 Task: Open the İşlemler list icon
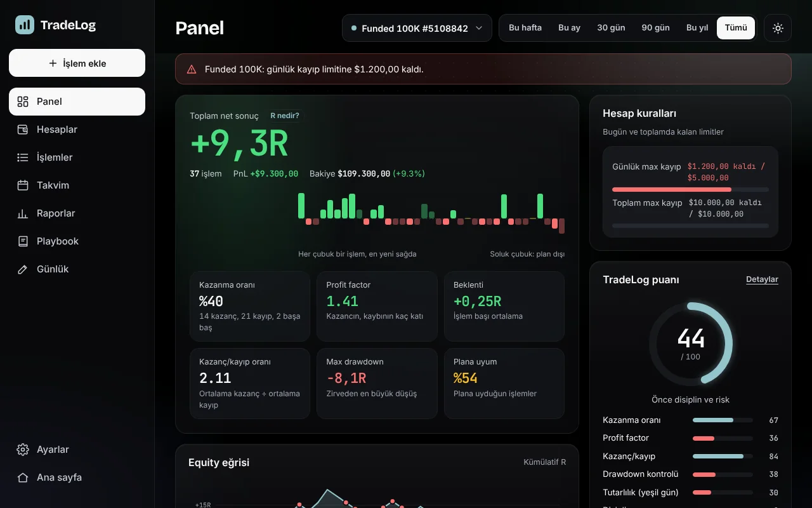pyautogui.click(x=23, y=157)
